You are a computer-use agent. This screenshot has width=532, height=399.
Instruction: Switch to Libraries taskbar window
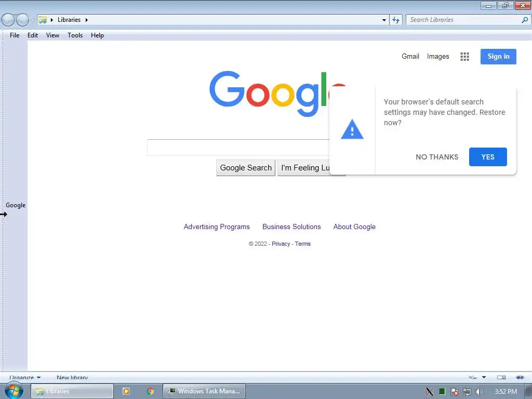(x=72, y=391)
